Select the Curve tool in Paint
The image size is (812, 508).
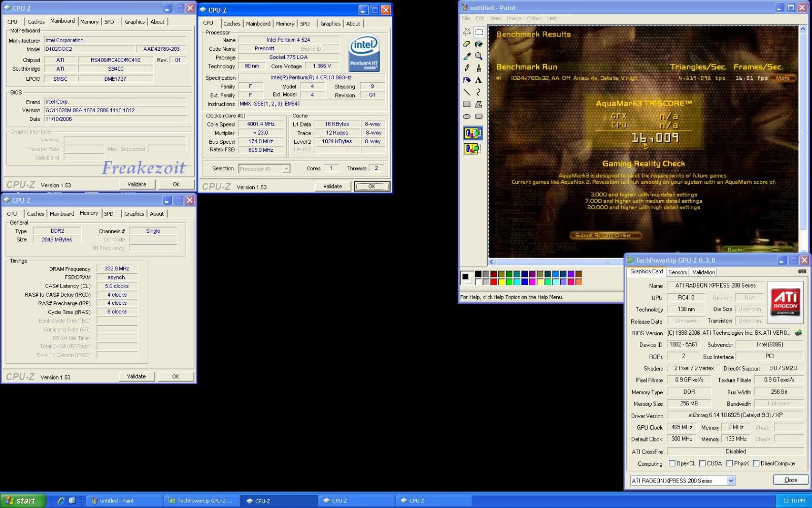(x=479, y=92)
